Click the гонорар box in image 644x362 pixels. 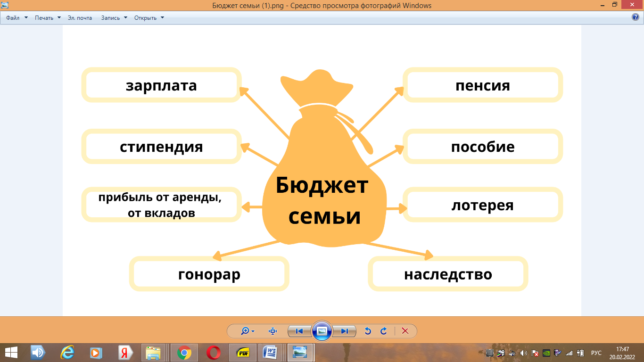tap(209, 274)
